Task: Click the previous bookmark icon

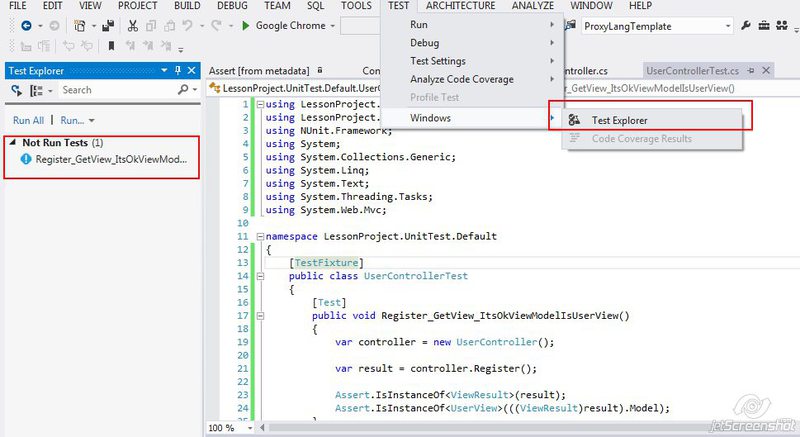Action: [x=130, y=46]
